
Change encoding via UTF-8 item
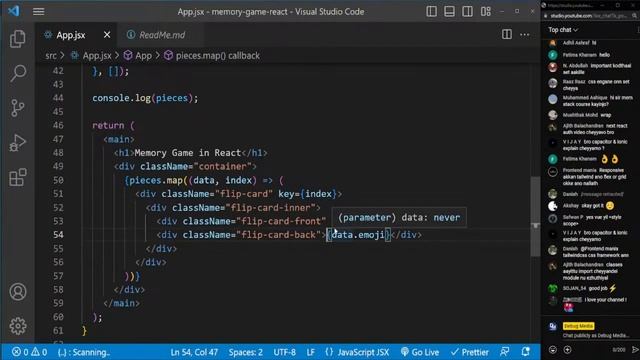point(284,352)
